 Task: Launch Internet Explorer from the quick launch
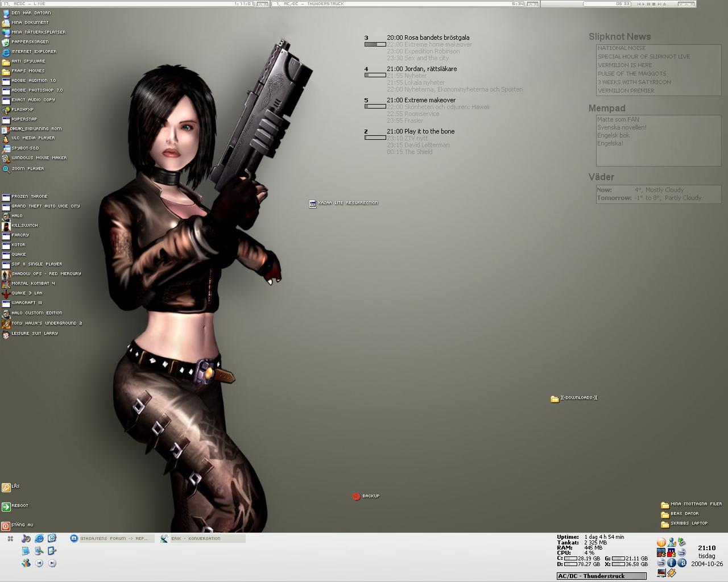[x=39, y=538]
